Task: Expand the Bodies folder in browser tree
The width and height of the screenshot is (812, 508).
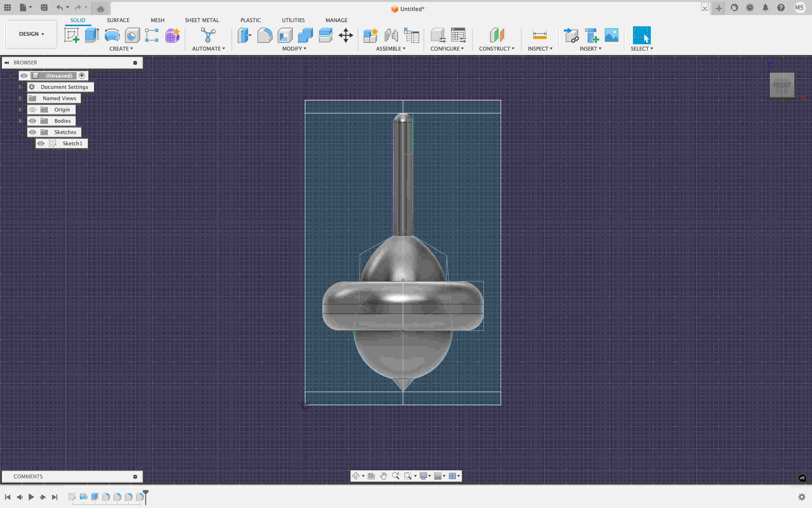Action: tap(20, 121)
